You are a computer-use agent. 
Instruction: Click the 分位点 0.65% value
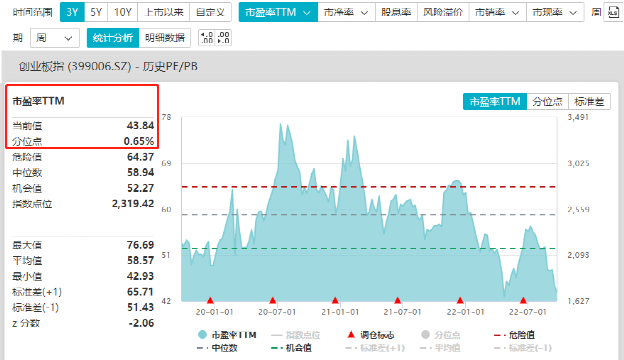[138, 141]
